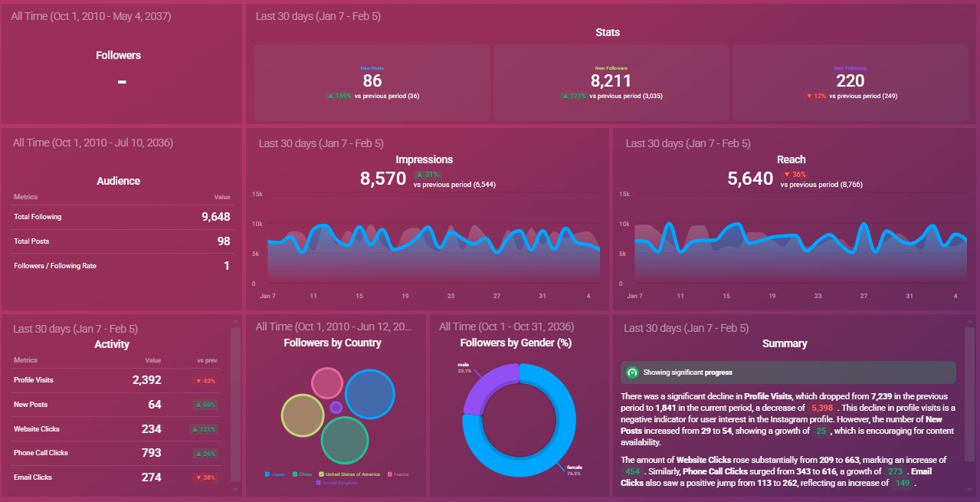Click the 'Showing significant progress' banner
The width and height of the screenshot is (980, 502).
tap(788, 372)
